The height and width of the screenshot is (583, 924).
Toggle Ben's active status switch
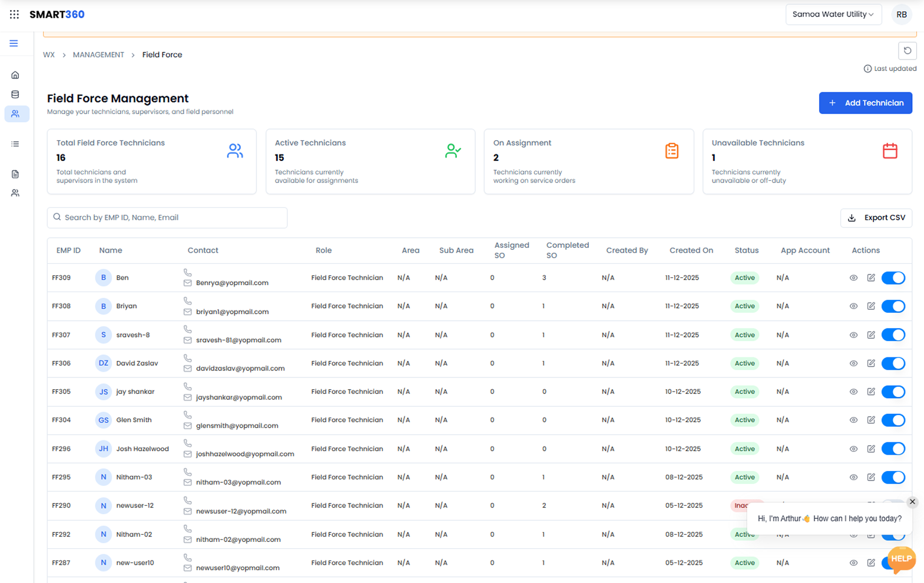tap(893, 278)
